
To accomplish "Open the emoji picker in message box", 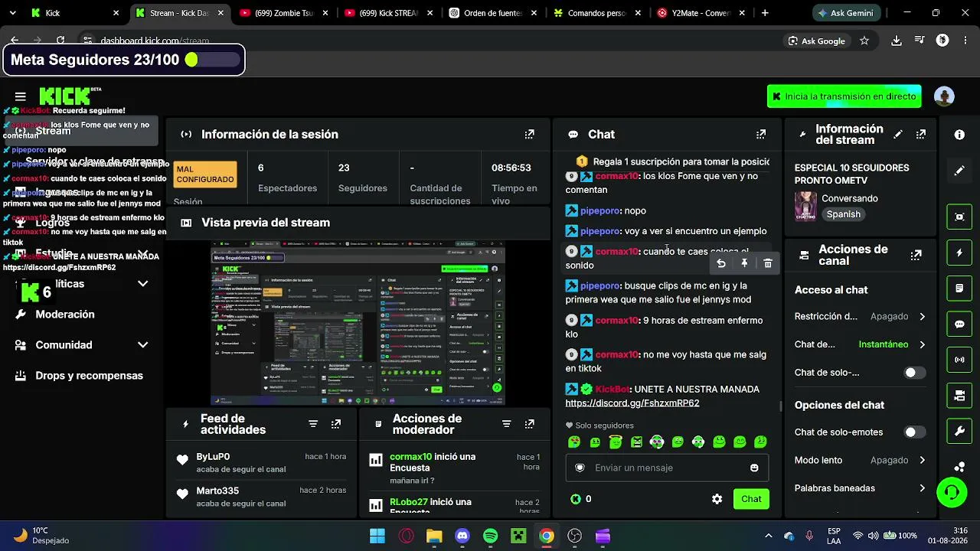I will point(754,468).
